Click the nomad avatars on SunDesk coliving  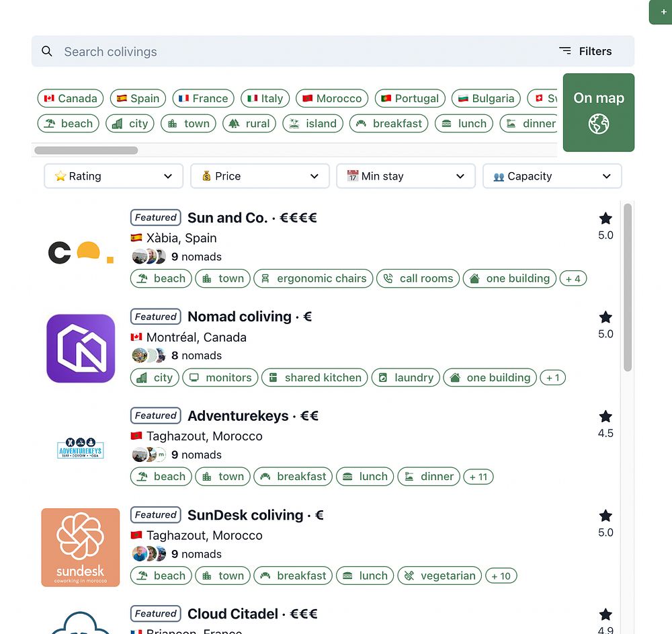pyautogui.click(x=149, y=554)
